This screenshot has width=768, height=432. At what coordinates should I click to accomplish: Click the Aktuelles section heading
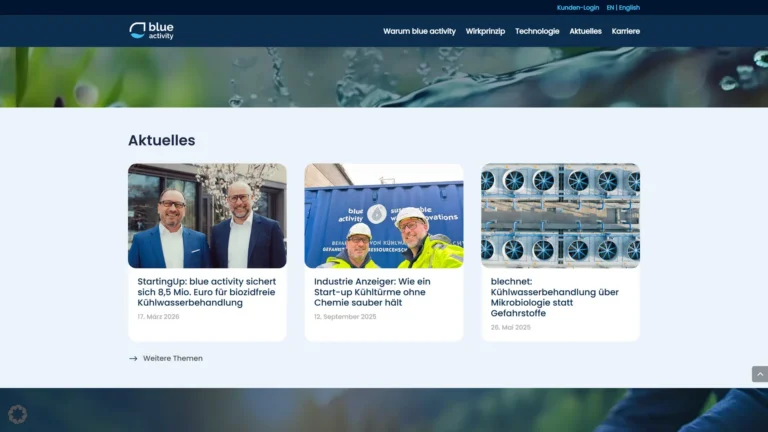pos(162,140)
